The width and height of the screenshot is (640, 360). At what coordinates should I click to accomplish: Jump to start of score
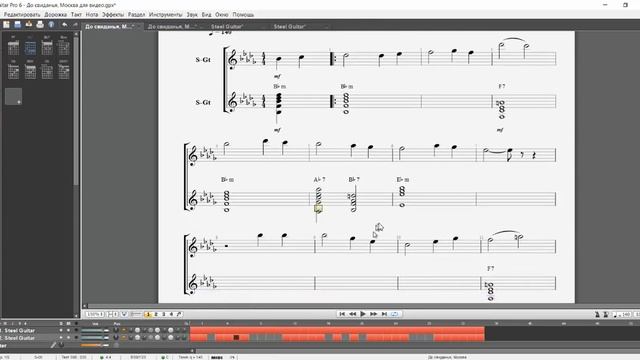coord(342,314)
